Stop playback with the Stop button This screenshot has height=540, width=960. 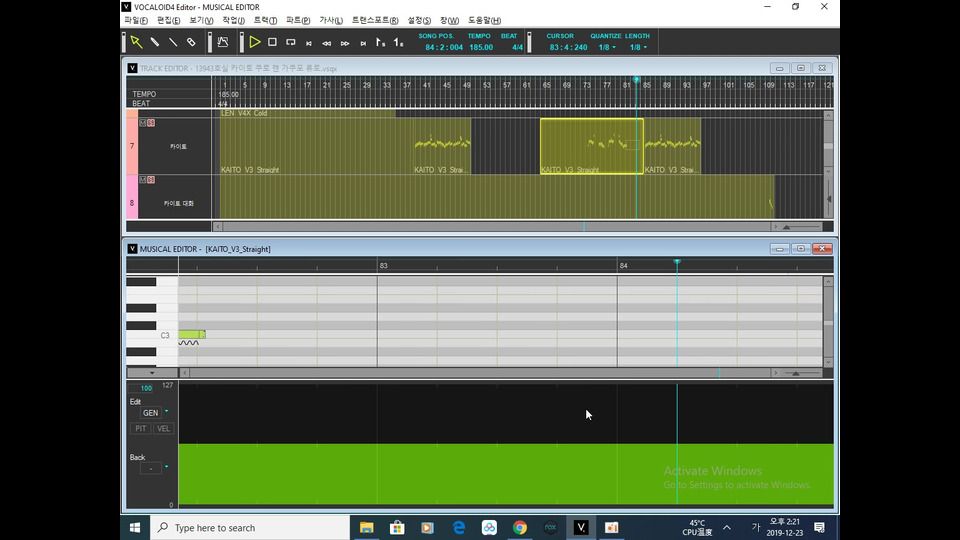point(272,42)
